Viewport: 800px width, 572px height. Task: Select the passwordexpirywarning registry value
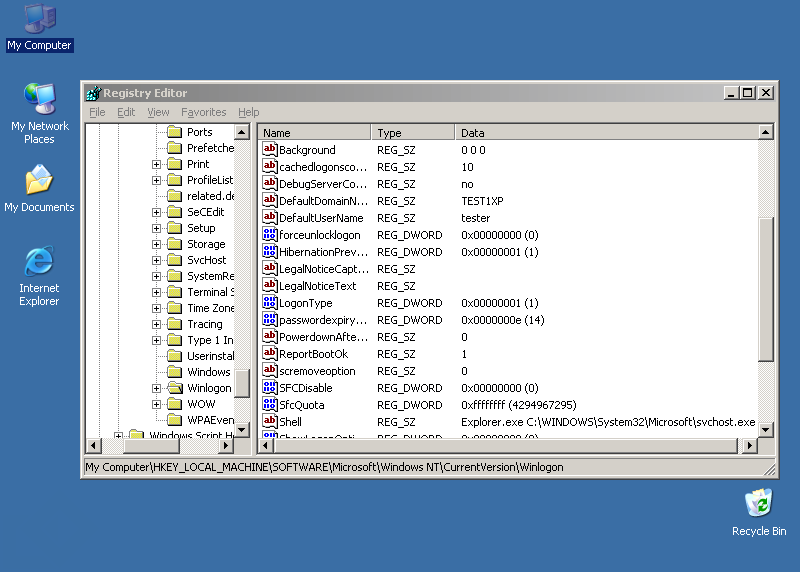pyautogui.click(x=322, y=320)
